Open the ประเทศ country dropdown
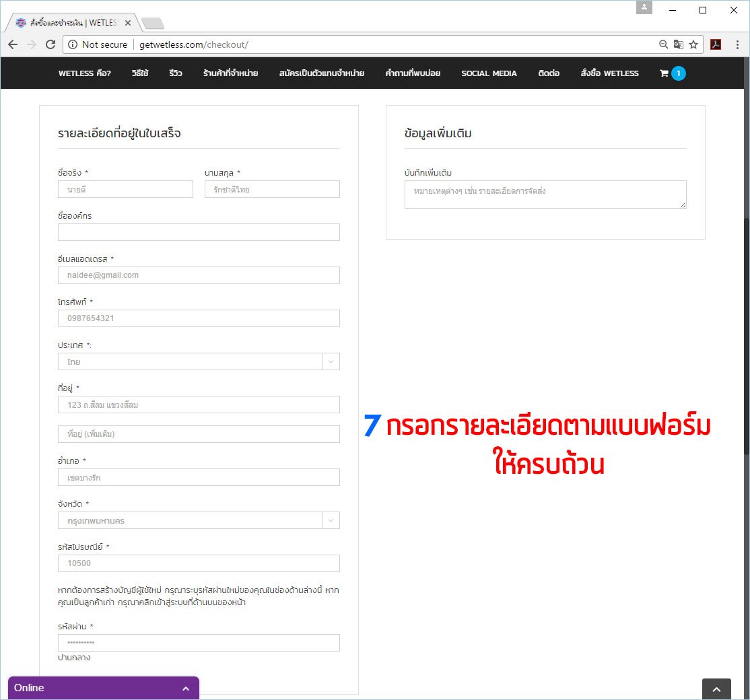The image size is (750, 700). pos(199,361)
